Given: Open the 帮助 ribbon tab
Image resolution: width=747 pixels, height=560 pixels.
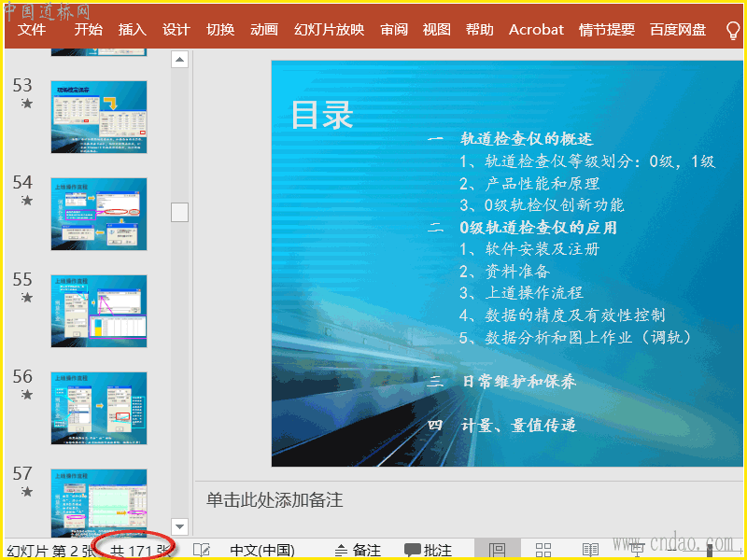Looking at the screenshot, I should pyautogui.click(x=479, y=30).
